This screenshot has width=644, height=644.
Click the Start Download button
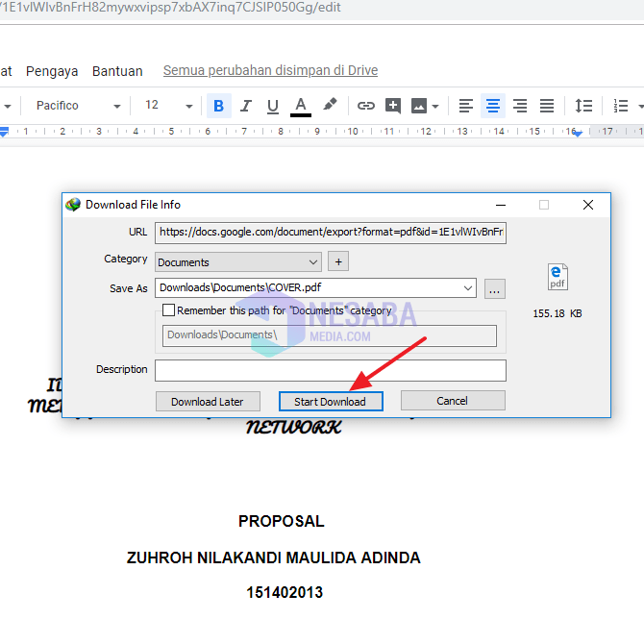[x=330, y=401]
